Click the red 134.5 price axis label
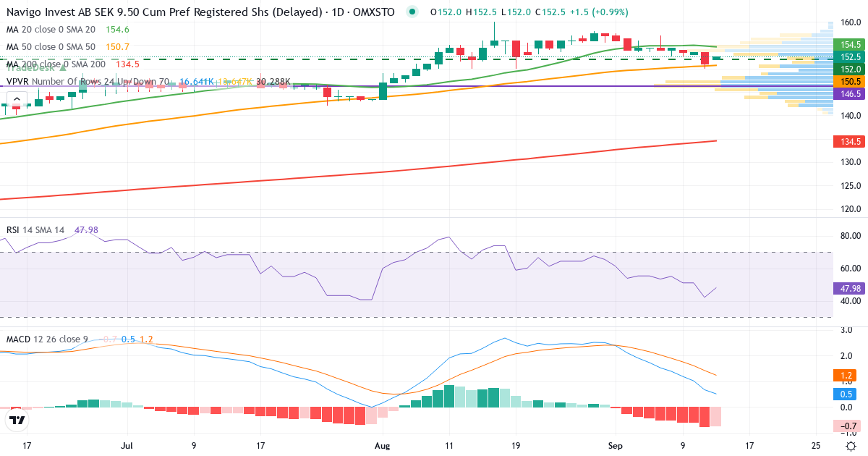 (851, 141)
